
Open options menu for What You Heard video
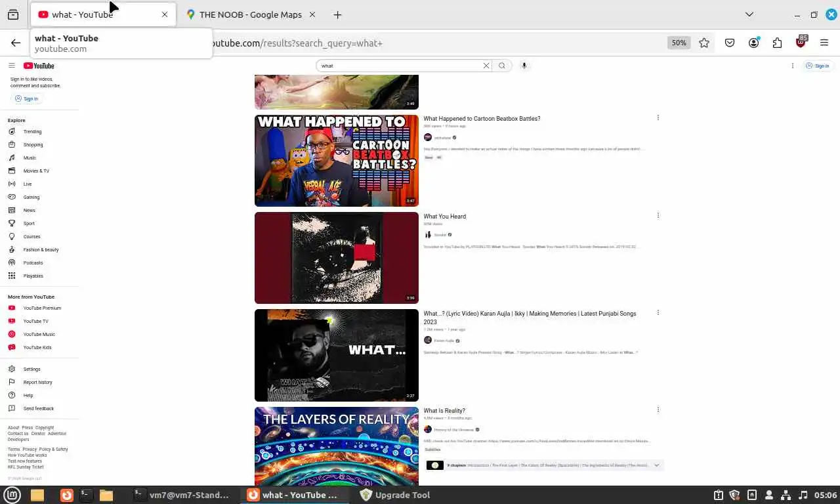(x=658, y=215)
